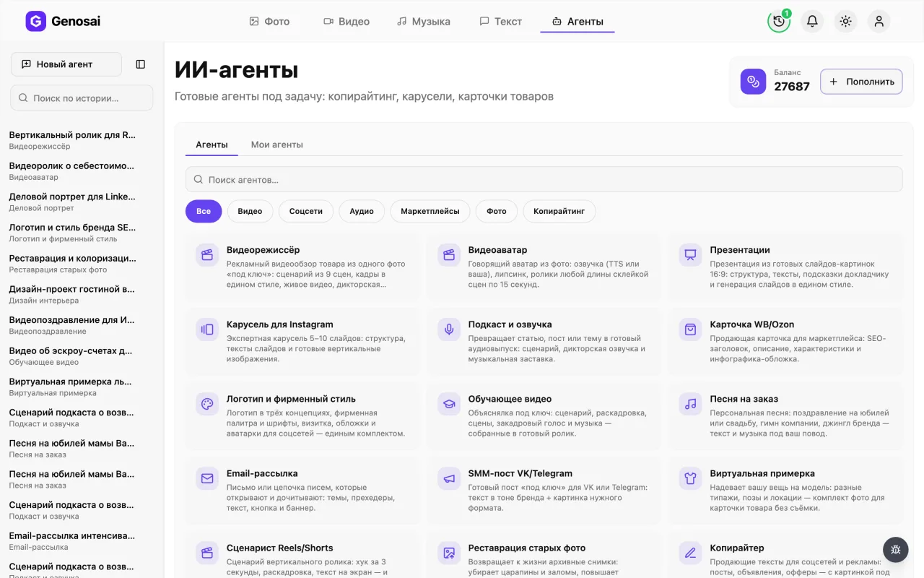Switch to the Текст top navigation tab

coord(500,22)
